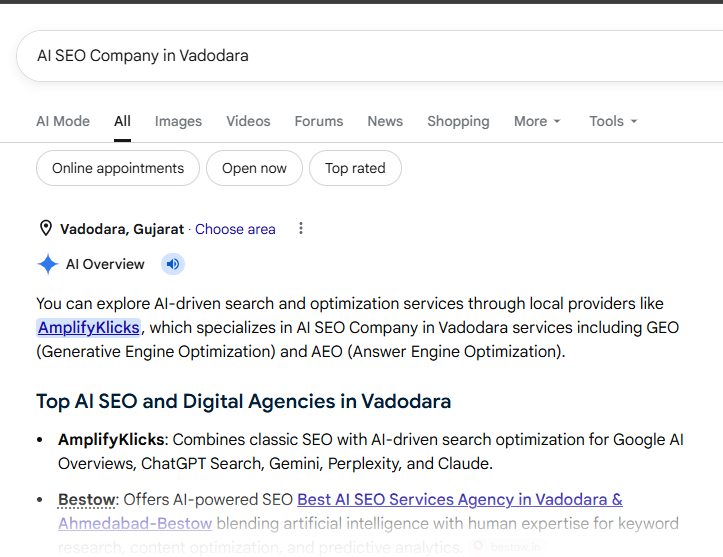723x557 pixels.
Task: Open the Videos tab
Action: tap(248, 121)
